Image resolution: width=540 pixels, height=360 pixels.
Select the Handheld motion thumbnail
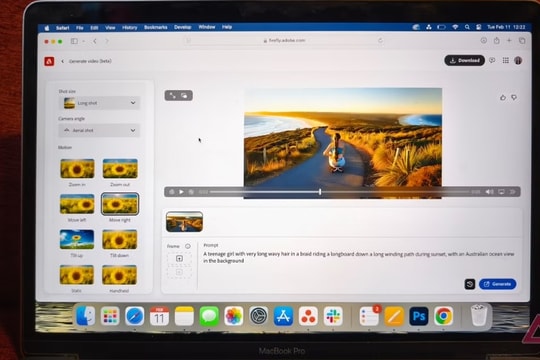[x=119, y=275]
